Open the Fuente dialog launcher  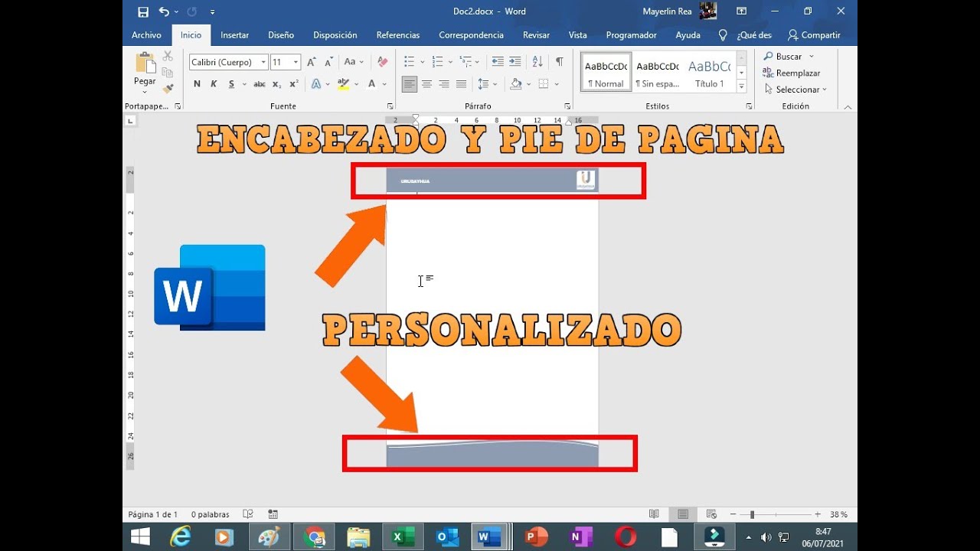coord(390,106)
